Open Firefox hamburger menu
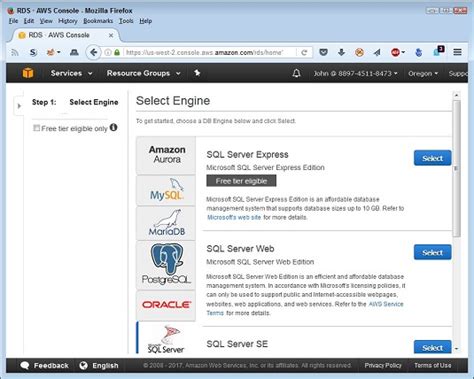The height and width of the screenshot is (379, 474). point(457,52)
